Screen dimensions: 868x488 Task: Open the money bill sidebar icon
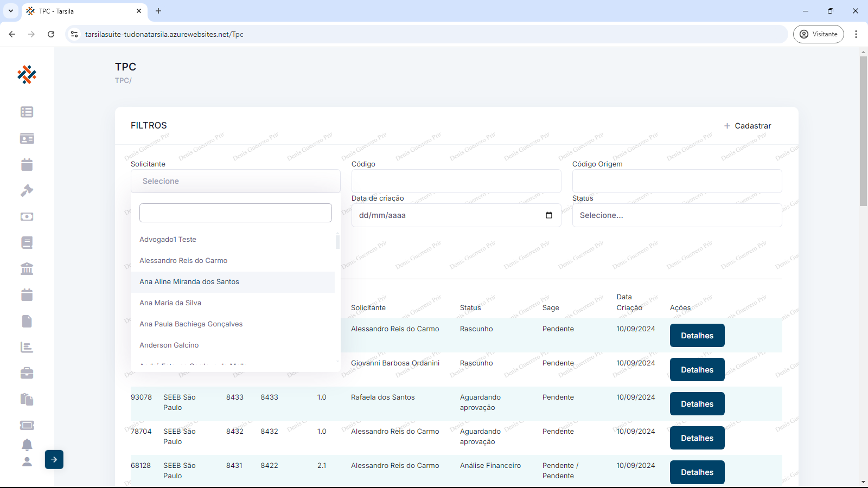(x=27, y=217)
